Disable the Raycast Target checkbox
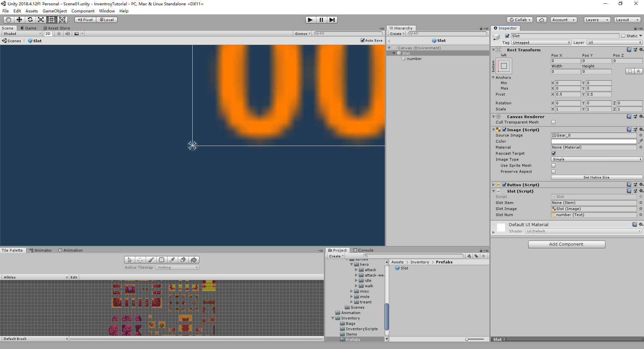644x349 pixels. 553,153
